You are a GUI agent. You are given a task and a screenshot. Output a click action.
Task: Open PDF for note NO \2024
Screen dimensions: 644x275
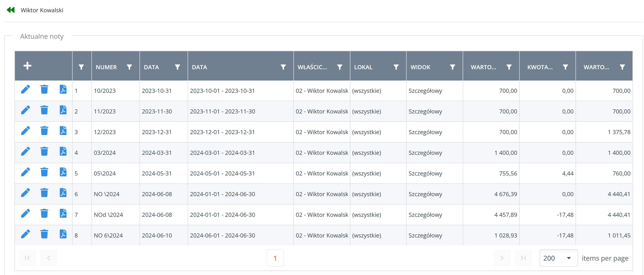click(63, 193)
